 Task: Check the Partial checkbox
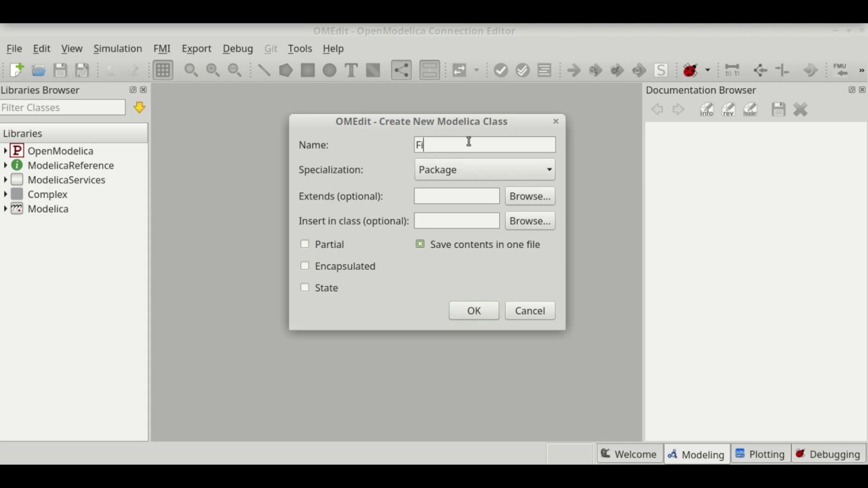(304, 244)
